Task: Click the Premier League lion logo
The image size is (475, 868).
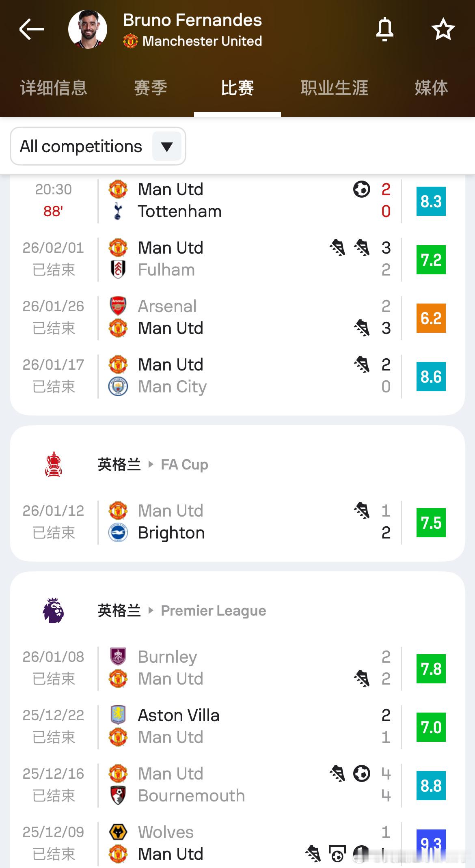Action: coord(53,610)
